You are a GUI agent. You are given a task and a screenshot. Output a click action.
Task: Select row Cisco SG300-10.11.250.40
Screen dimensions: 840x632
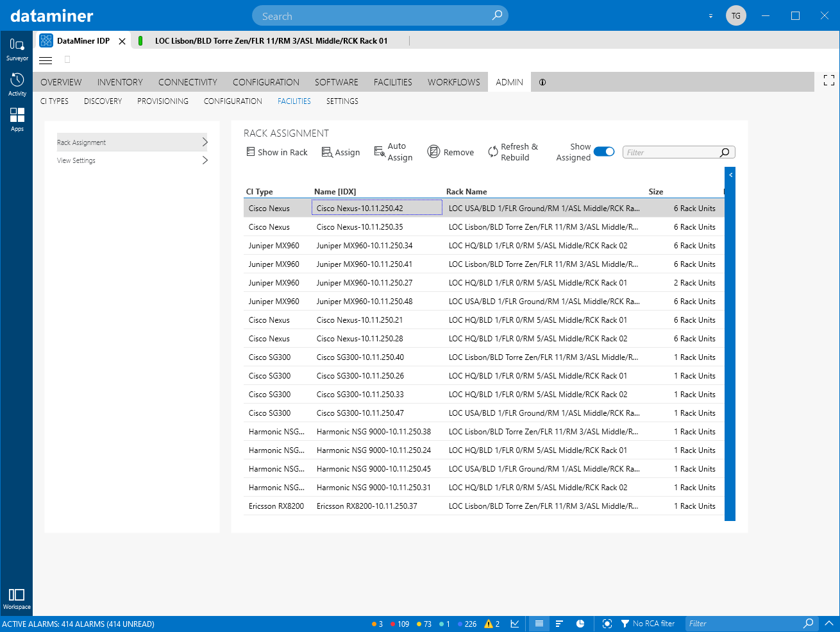[x=484, y=357]
